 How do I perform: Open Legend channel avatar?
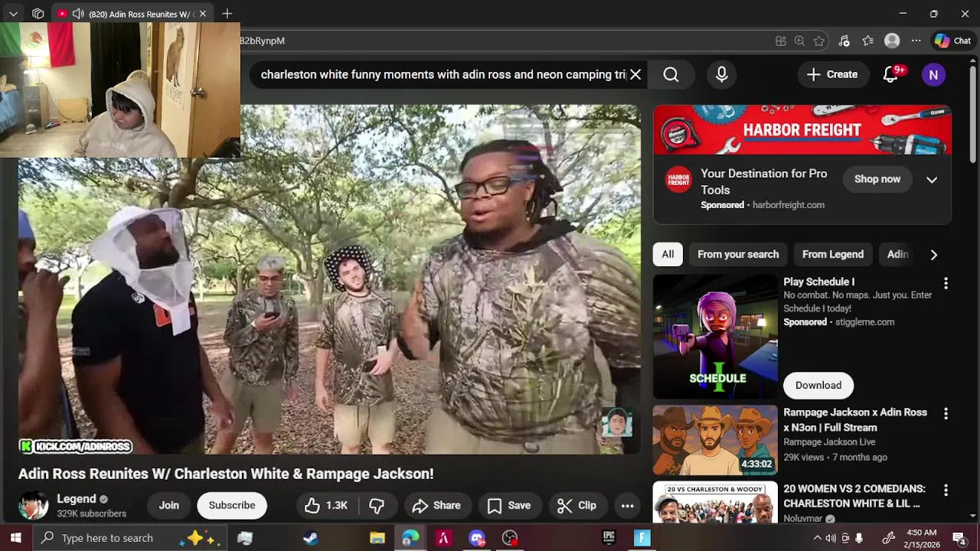point(33,505)
